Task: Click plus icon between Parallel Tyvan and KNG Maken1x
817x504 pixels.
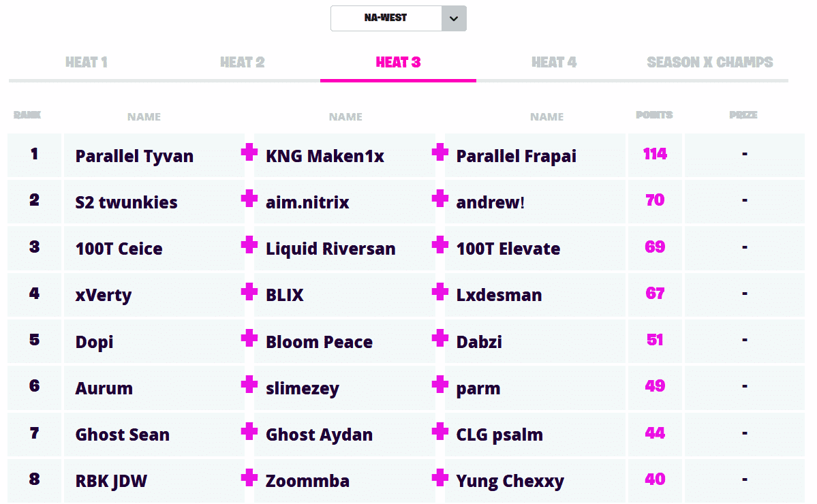Action: [x=249, y=152]
